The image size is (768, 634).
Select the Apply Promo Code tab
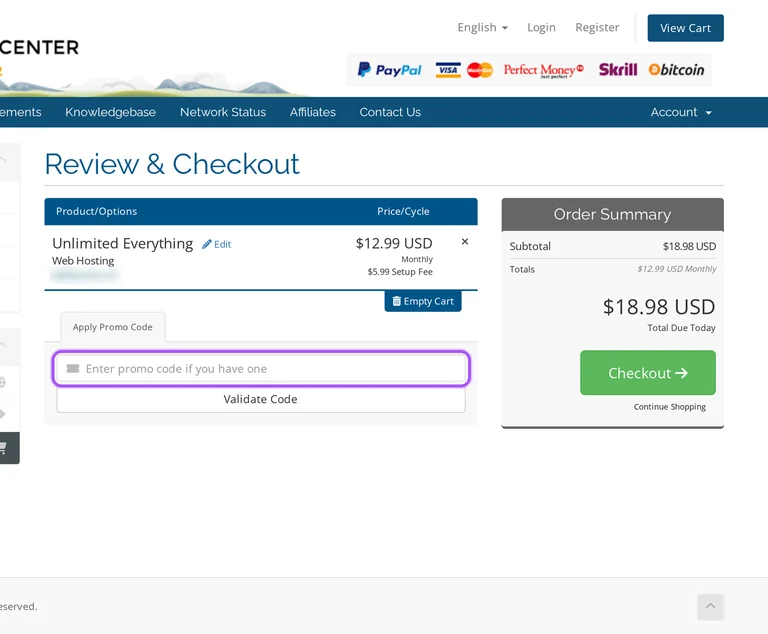pos(113,327)
